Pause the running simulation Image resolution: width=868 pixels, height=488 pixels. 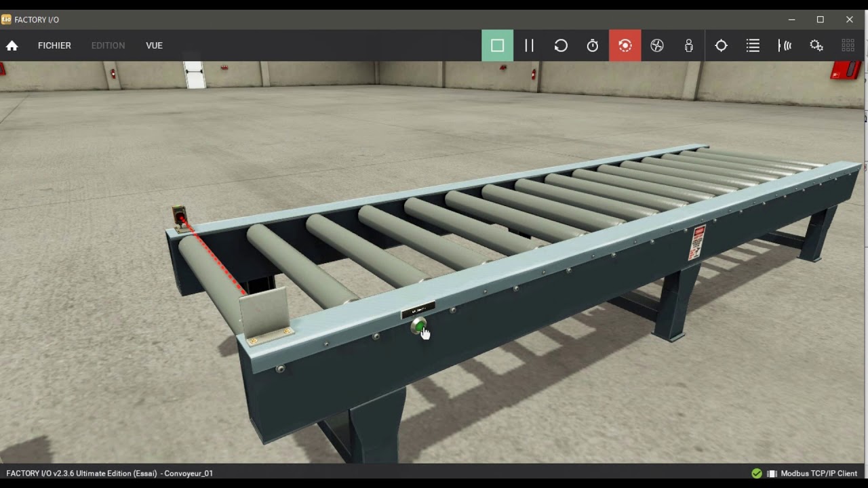click(529, 45)
